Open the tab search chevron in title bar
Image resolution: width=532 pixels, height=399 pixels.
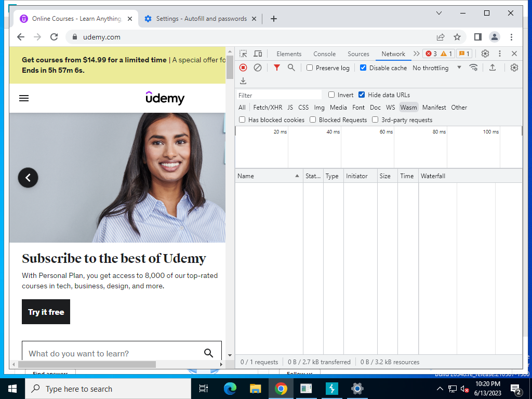438,13
